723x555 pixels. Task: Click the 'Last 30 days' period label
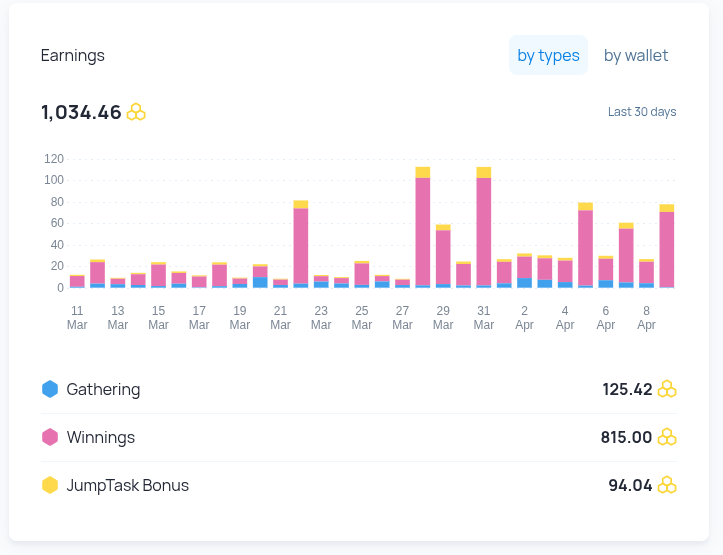coord(642,112)
